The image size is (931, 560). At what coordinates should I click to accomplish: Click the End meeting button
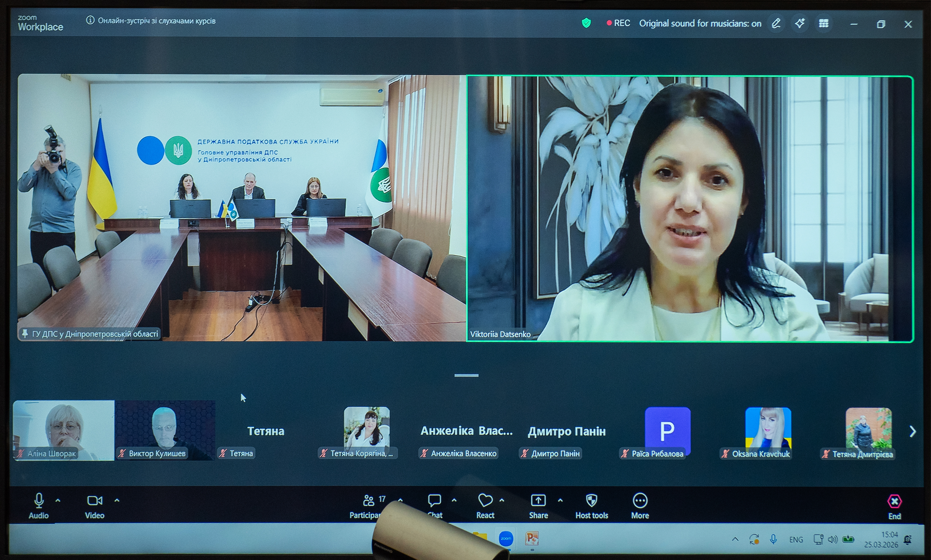894,502
